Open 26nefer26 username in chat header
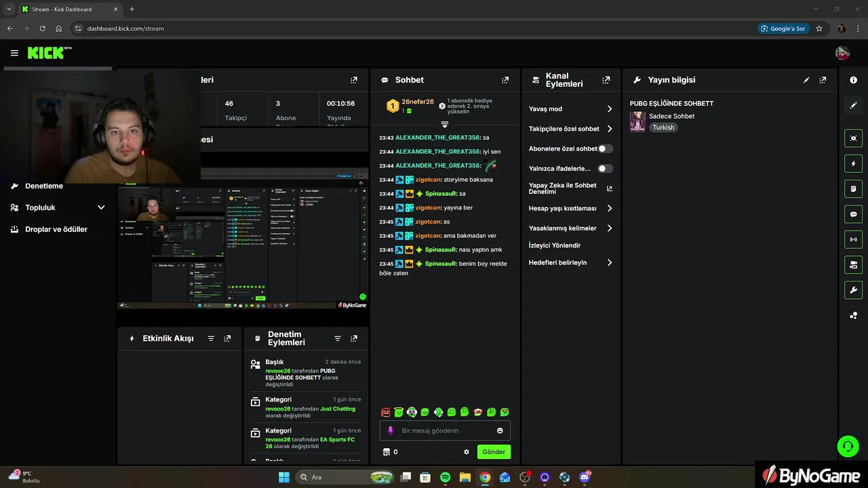The width and height of the screenshot is (868, 488). point(418,102)
